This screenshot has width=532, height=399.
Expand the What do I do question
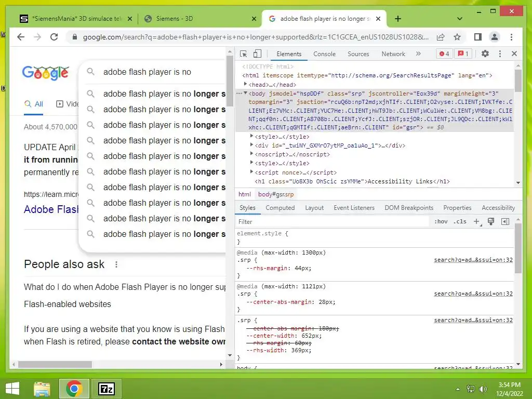coord(125,287)
